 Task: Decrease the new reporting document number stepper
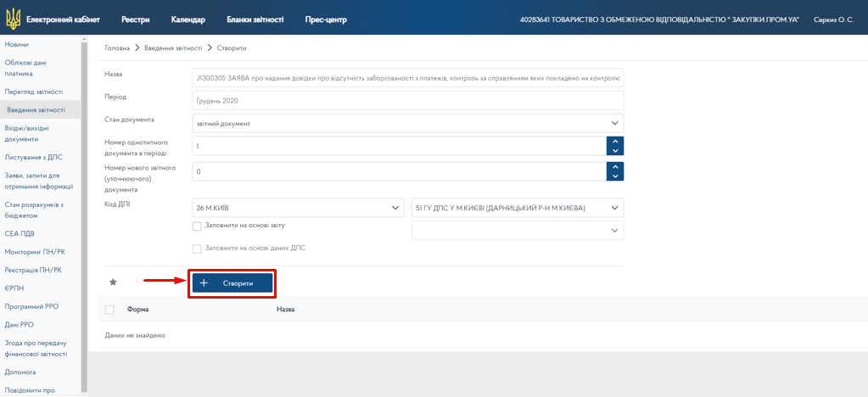pyautogui.click(x=615, y=176)
